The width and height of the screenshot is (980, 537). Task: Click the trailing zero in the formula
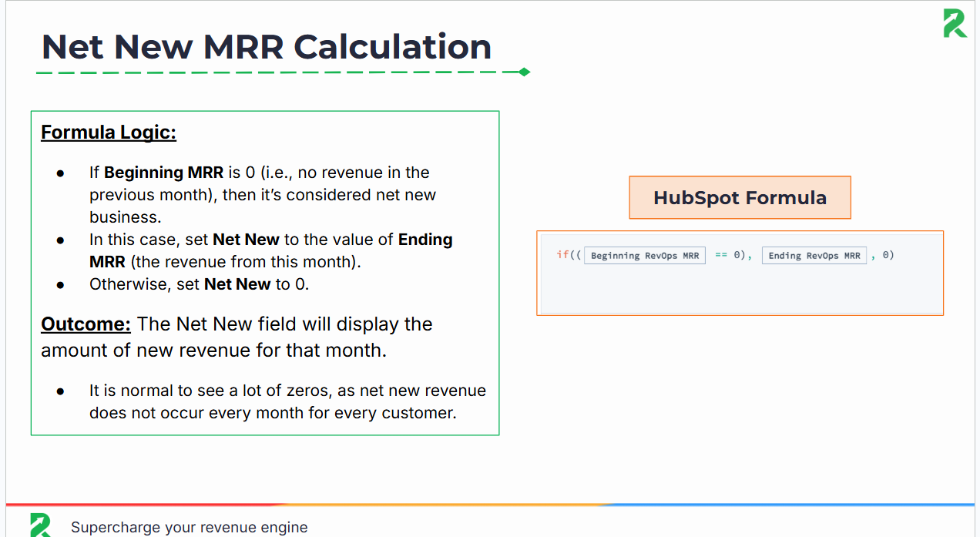(887, 255)
